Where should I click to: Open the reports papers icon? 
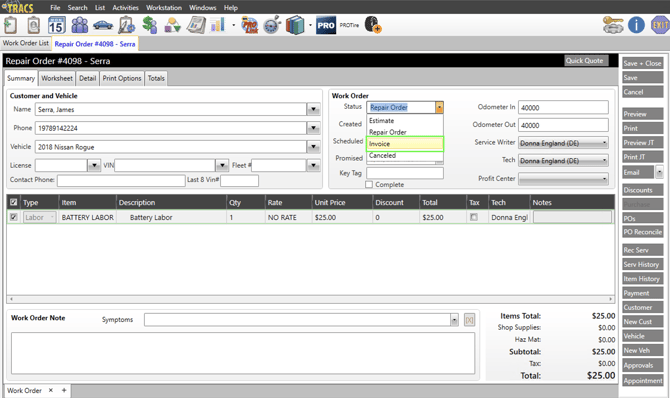coord(196,25)
